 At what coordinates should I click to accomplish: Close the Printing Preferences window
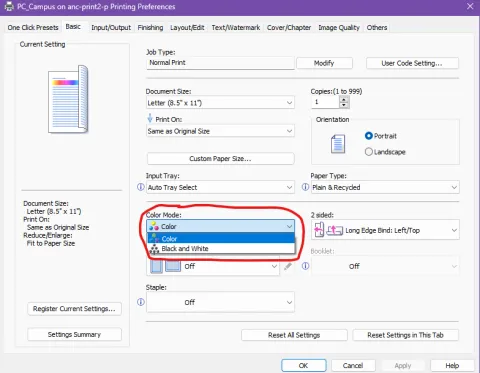[470, 6]
